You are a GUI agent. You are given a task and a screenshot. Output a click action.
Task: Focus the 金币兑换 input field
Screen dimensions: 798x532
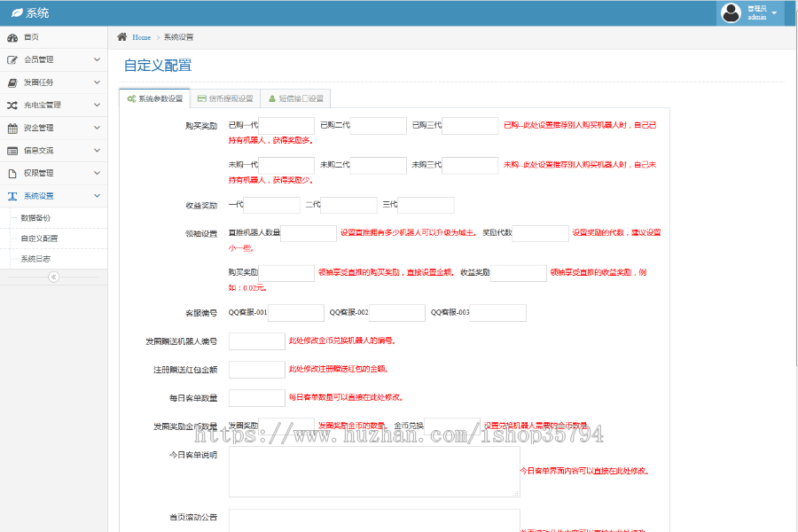tap(452, 426)
